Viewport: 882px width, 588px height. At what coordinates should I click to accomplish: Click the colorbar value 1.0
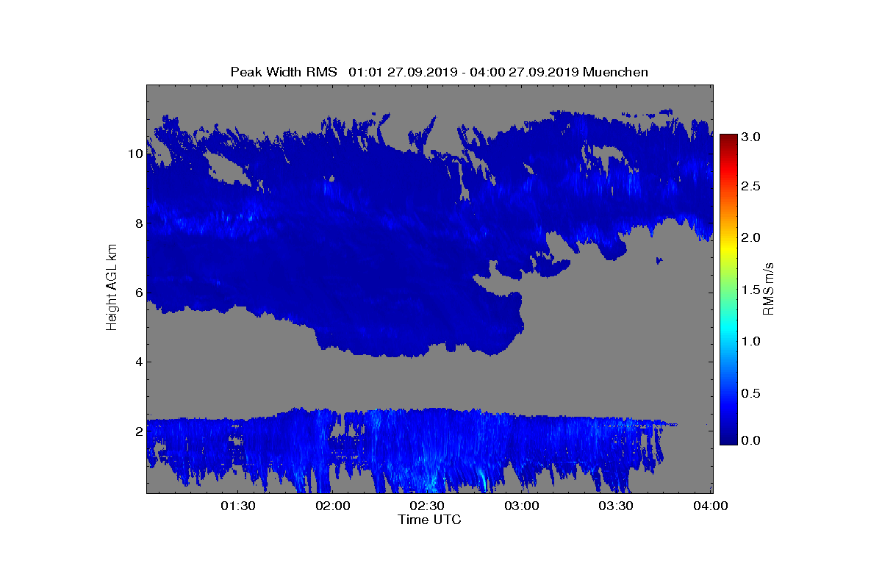(x=752, y=342)
